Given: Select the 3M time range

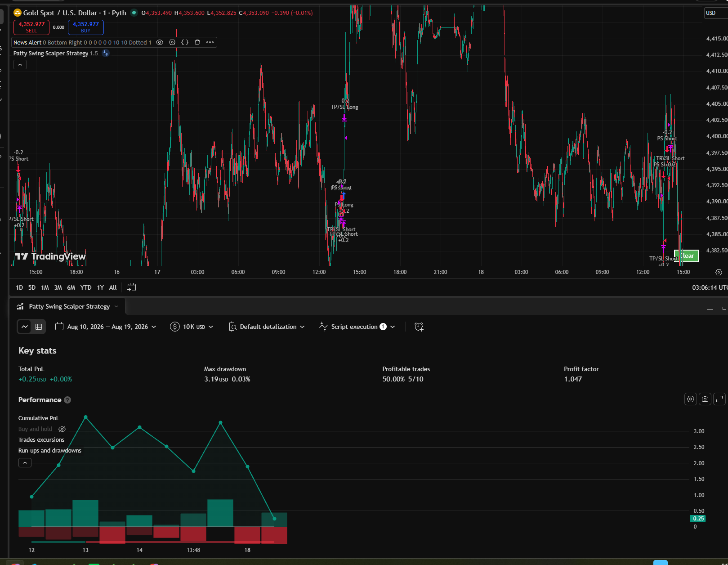Looking at the screenshot, I should [x=58, y=287].
